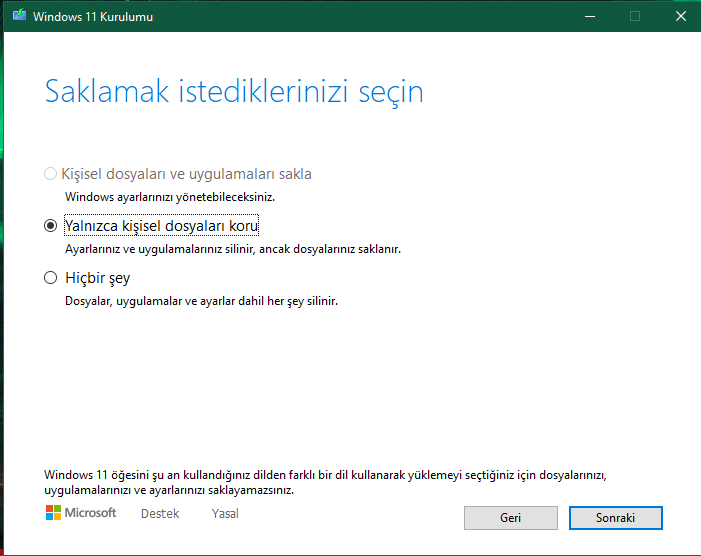The width and height of the screenshot is (701, 556).
Task: Click text Windows ayarlarınızı yönetebileceksiniz
Action: click(170, 197)
